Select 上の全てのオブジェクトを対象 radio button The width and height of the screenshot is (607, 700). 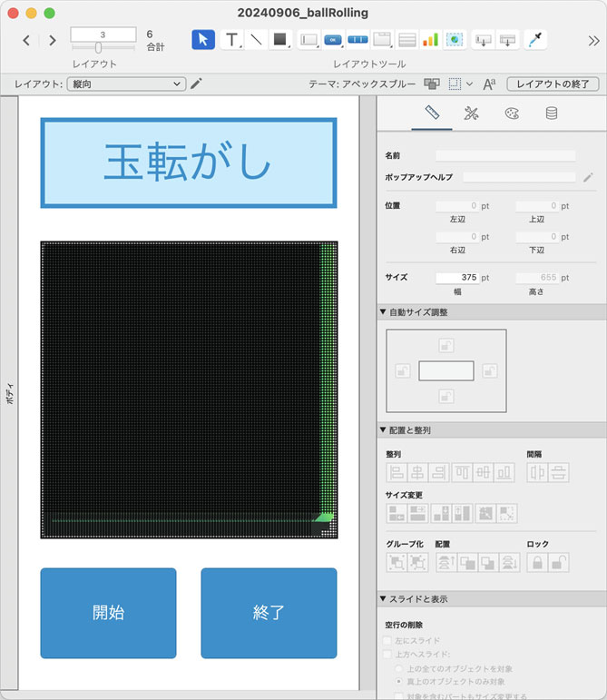[x=399, y=669]
